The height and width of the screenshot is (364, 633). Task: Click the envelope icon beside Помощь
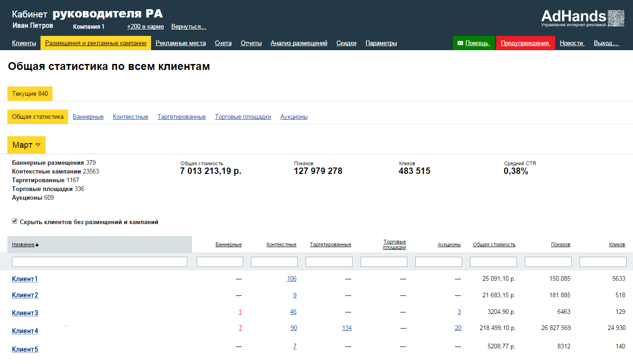[460, 43]
